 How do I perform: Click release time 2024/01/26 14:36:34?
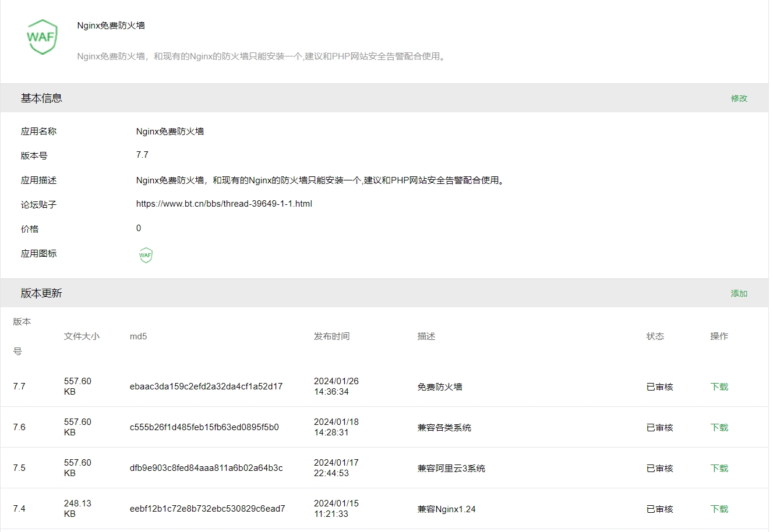coord(336,386)
